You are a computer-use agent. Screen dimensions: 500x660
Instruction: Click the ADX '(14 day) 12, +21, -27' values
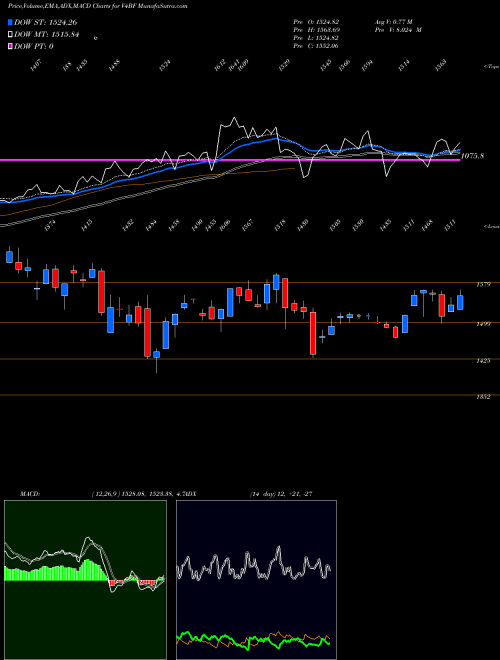point(281,494)
